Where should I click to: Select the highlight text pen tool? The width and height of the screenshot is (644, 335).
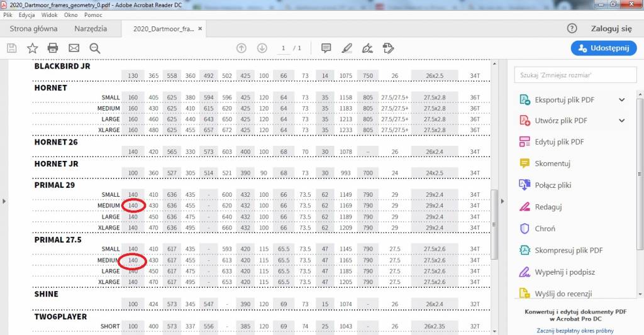tap(347, 48)
